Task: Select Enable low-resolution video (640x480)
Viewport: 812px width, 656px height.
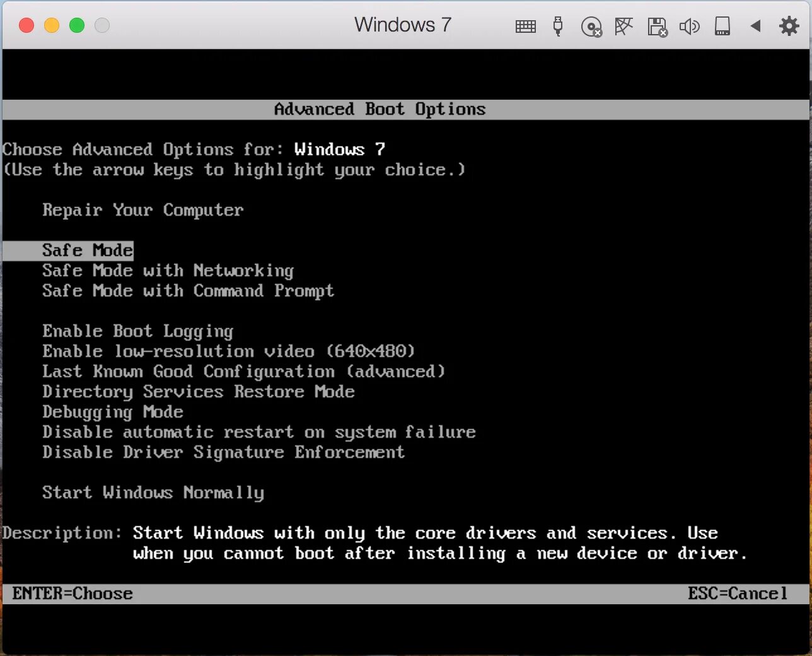Action: pyautogui.click(x=229, y=351)
